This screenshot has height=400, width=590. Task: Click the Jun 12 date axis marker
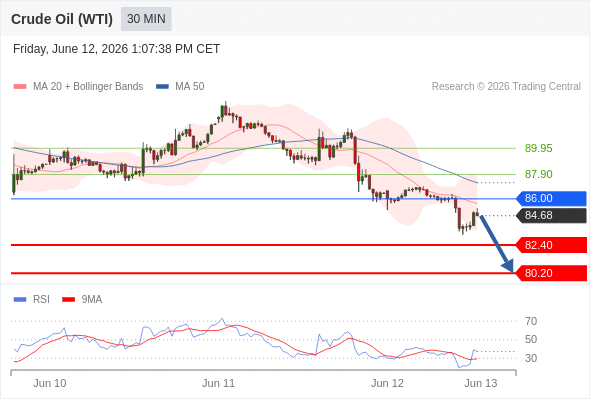coord(387,383)
